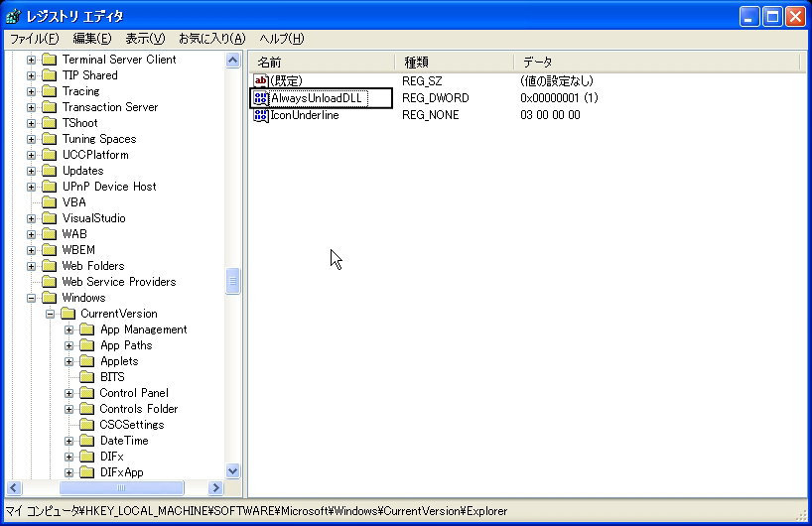Open the ファイル(F) menu

(35, 39)
